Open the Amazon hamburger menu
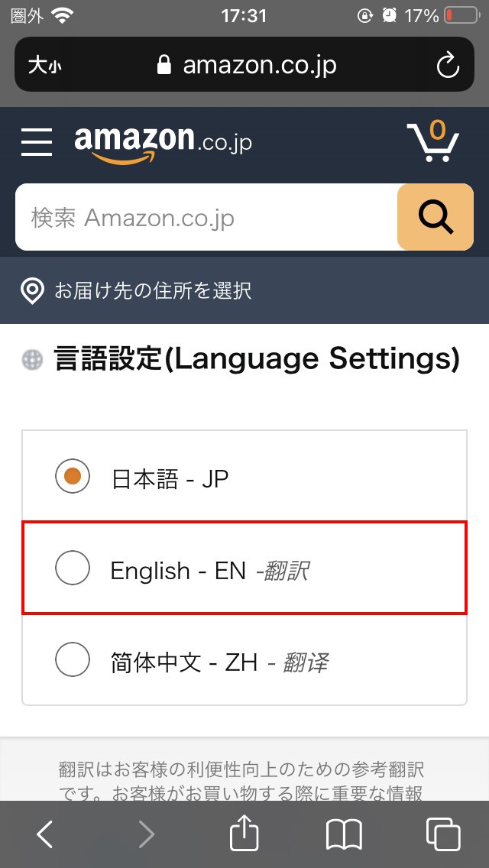The height and width of the screenshot is (868, 489). [37, 142]
